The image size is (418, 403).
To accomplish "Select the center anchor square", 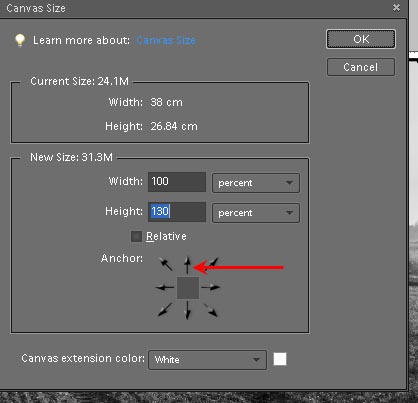I will (x=188, y=288).
